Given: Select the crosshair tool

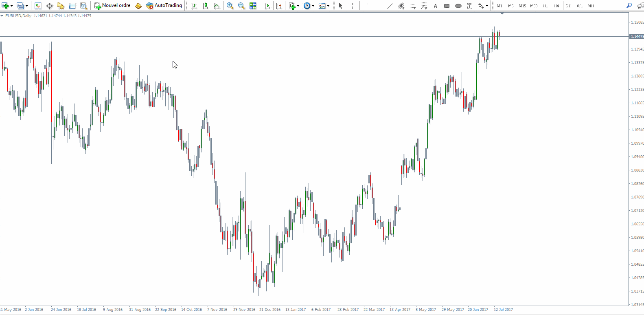Looking at the screenshot, I should 352,6.
